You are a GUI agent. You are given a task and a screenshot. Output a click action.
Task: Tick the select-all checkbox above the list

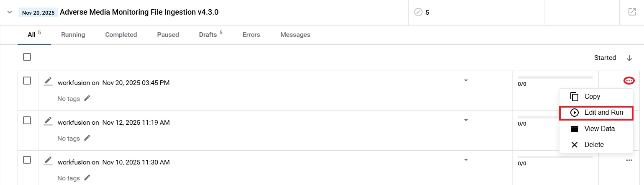click(x=27, y=57)
